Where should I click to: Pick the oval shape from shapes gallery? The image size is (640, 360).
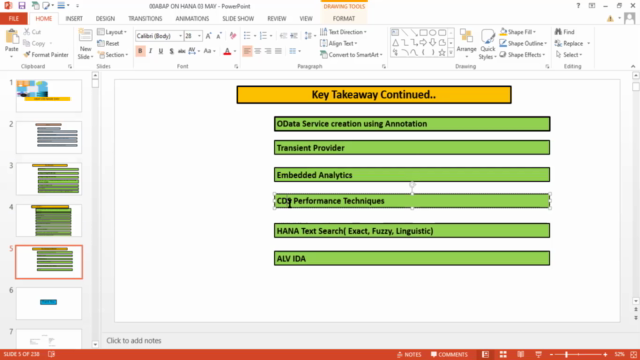tap(432, 32)
